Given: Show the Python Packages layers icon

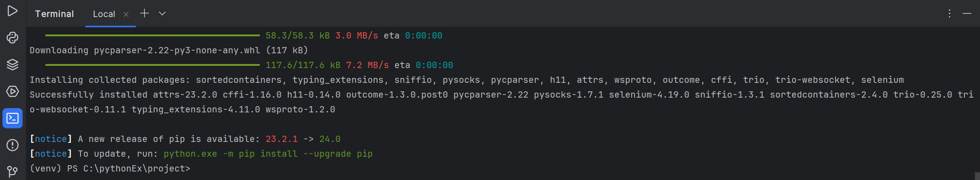Looking at the screenshot, I should point(13,64).
